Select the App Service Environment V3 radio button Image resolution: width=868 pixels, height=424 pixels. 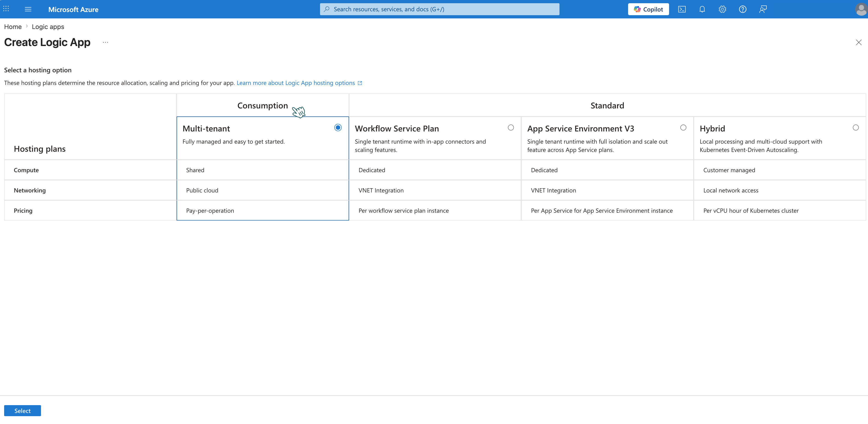[683, 128]
